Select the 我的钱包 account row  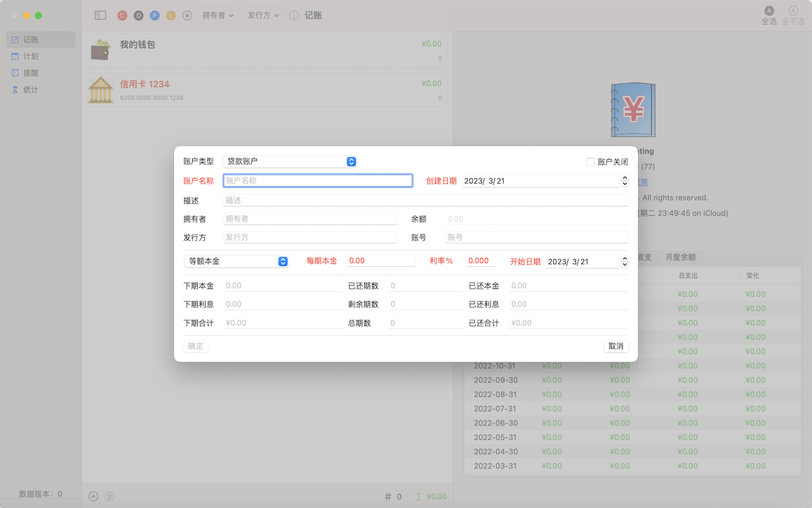267,51
